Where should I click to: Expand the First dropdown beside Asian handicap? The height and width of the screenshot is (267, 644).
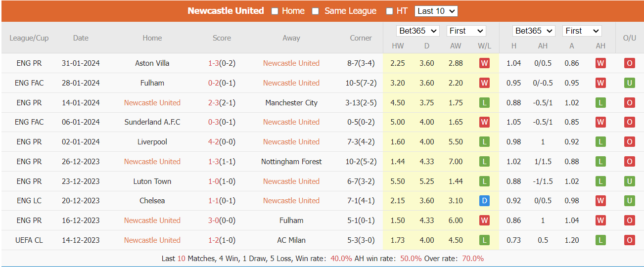tap(582, 31)
